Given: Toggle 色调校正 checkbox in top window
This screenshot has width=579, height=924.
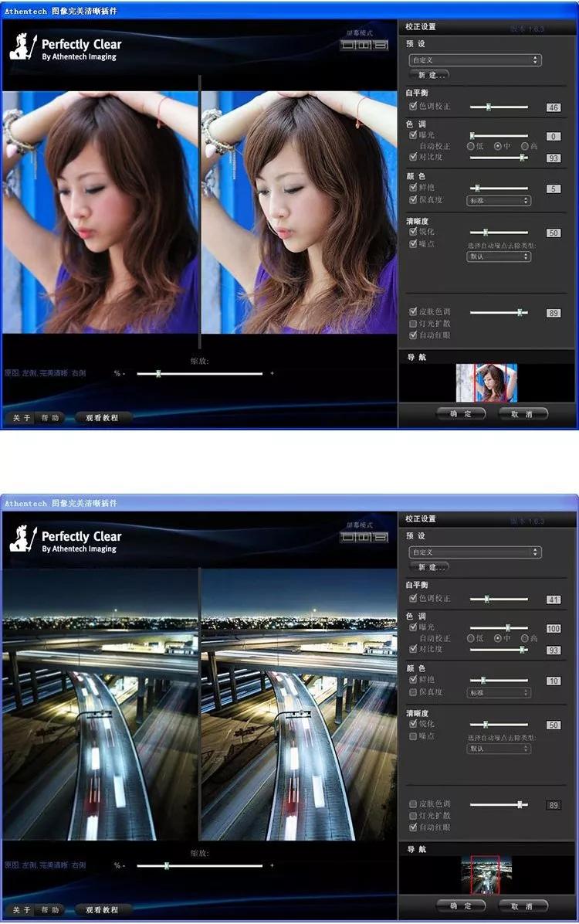Looking at the screenshot, I should click(x=413, y=106).
